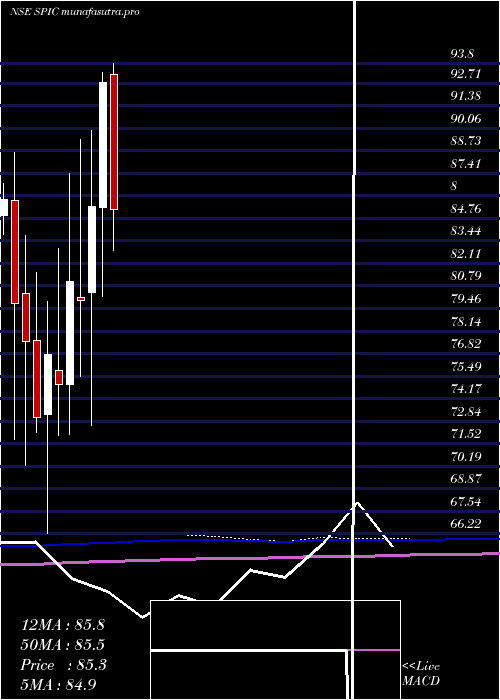Select the 88.73 price axis label

pyautogui.click(x=466, y=141)
